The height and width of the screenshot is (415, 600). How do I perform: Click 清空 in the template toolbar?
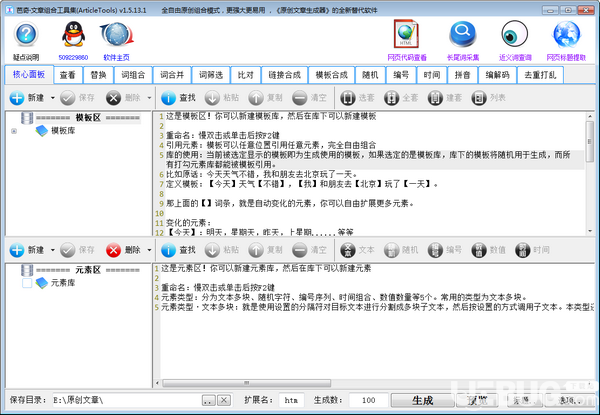point(309,98)
